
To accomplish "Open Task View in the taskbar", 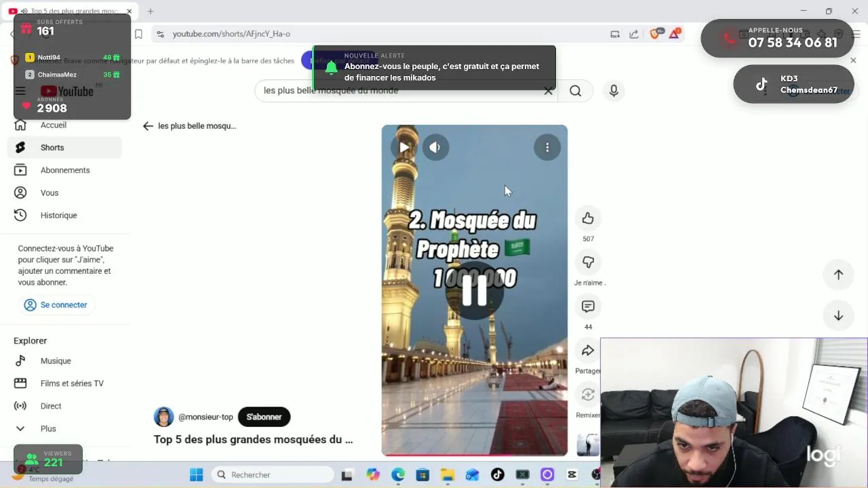I will pos(347,475).
